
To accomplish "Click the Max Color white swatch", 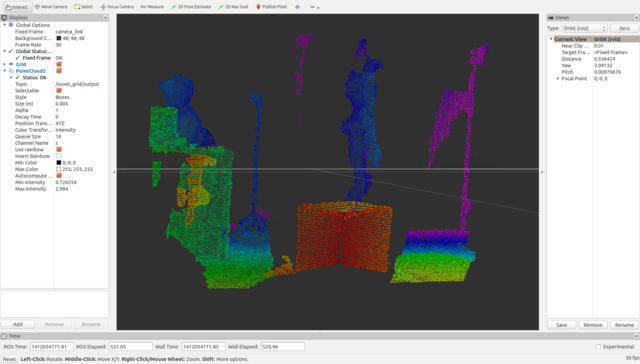I will point(58,169).
